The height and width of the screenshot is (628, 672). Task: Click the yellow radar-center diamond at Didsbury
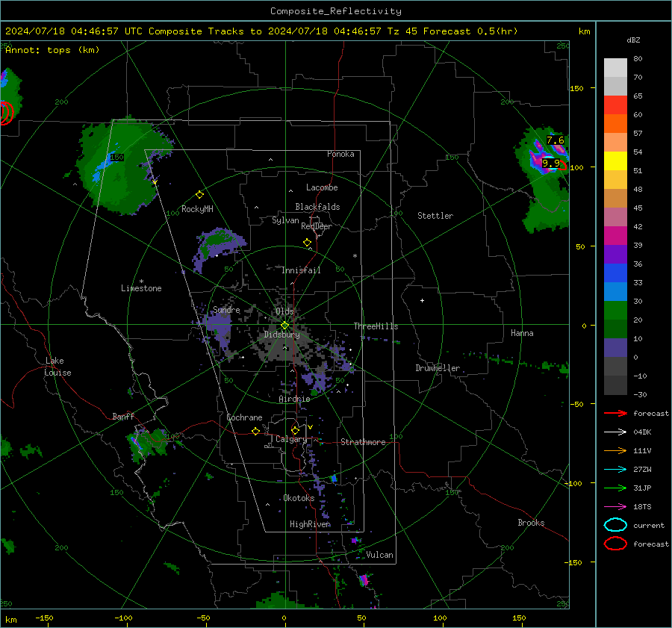[284, 326]
